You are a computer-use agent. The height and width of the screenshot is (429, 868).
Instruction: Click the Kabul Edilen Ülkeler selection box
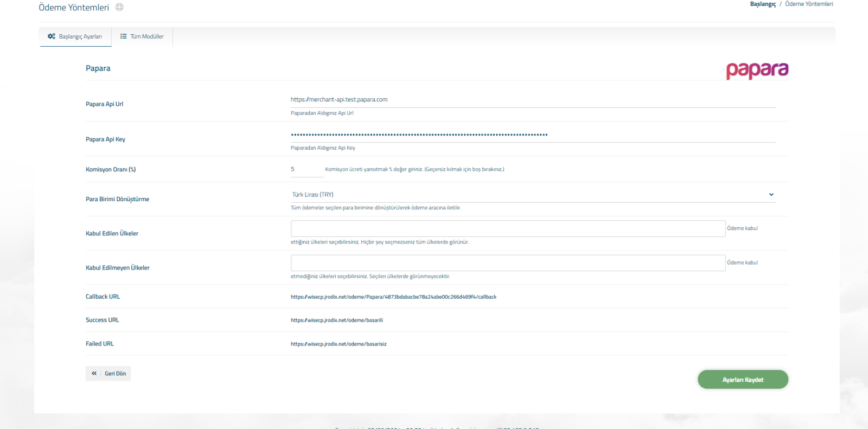[x=508, y=228]
